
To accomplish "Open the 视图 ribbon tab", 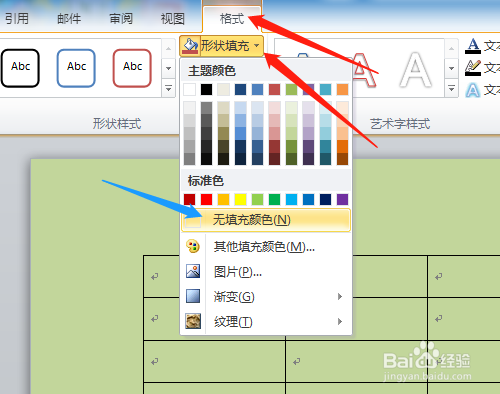I will pos(173,19).
